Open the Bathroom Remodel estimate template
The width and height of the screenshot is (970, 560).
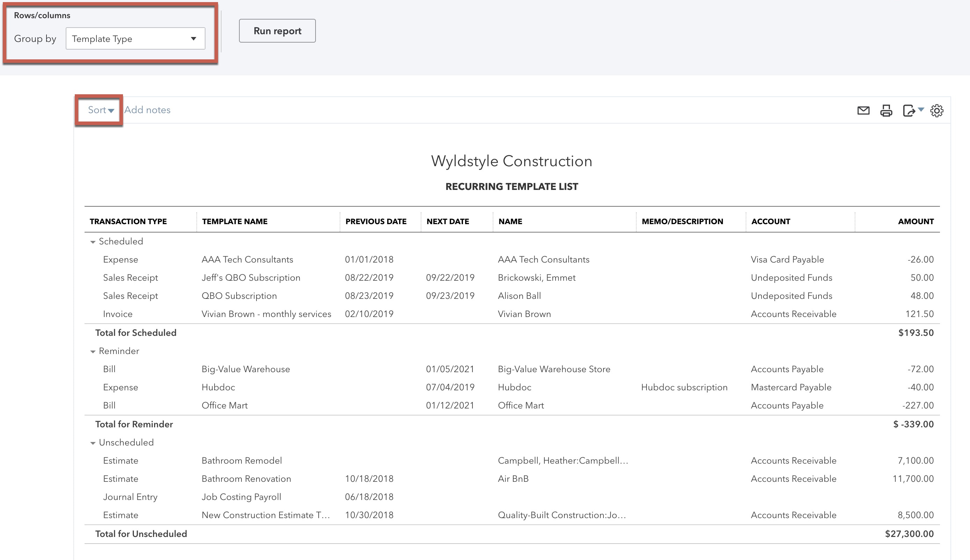242,461
